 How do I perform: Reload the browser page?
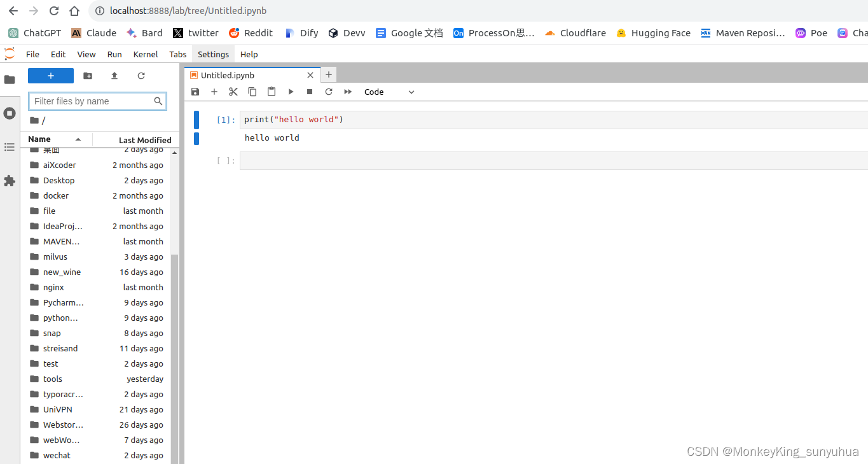tap(54, 11)
